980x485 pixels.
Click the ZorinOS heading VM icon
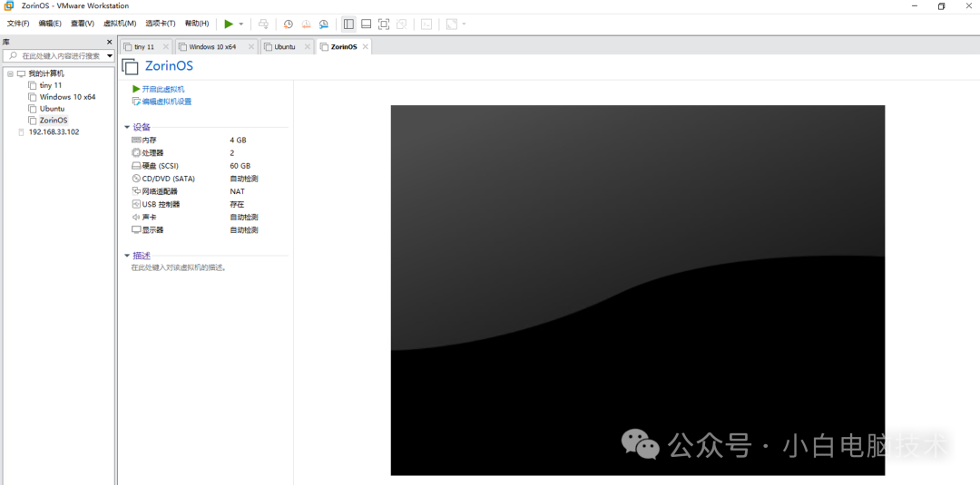(130, 66)
